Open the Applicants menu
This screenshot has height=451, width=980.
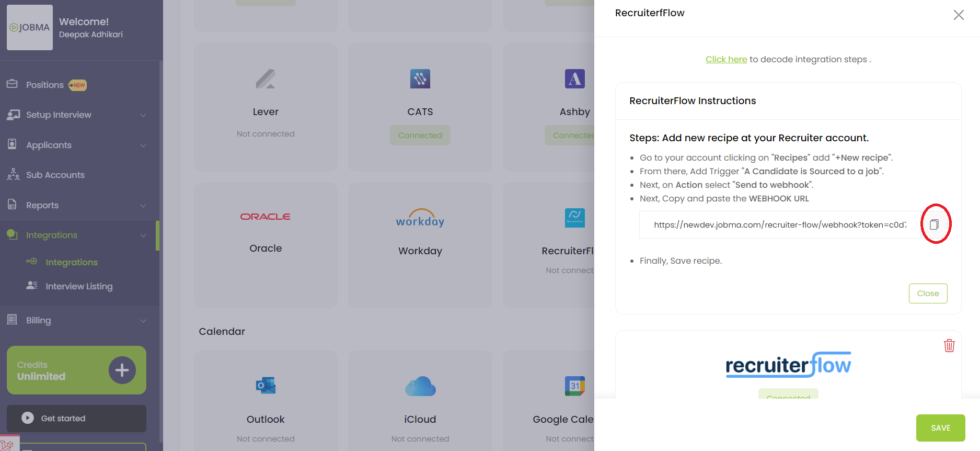tap(49, 145)
